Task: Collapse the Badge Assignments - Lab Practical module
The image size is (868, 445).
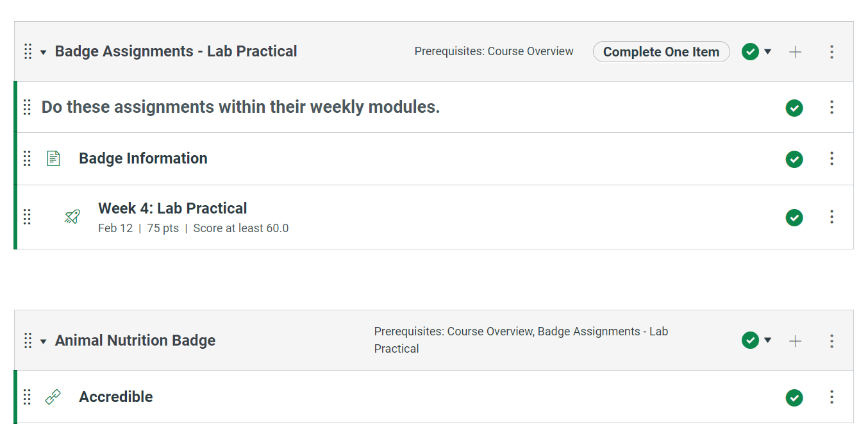Action: pos(44,53)
